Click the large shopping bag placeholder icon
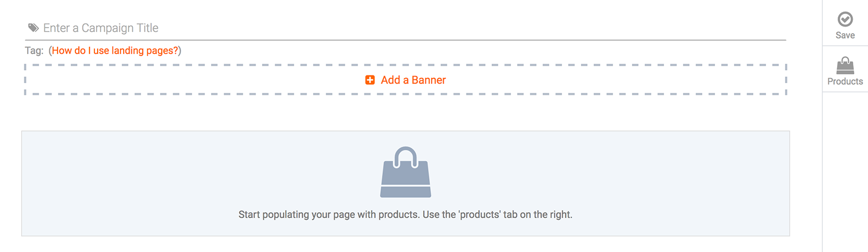Viewport: 868px width, 252px height. coord(406,172)
